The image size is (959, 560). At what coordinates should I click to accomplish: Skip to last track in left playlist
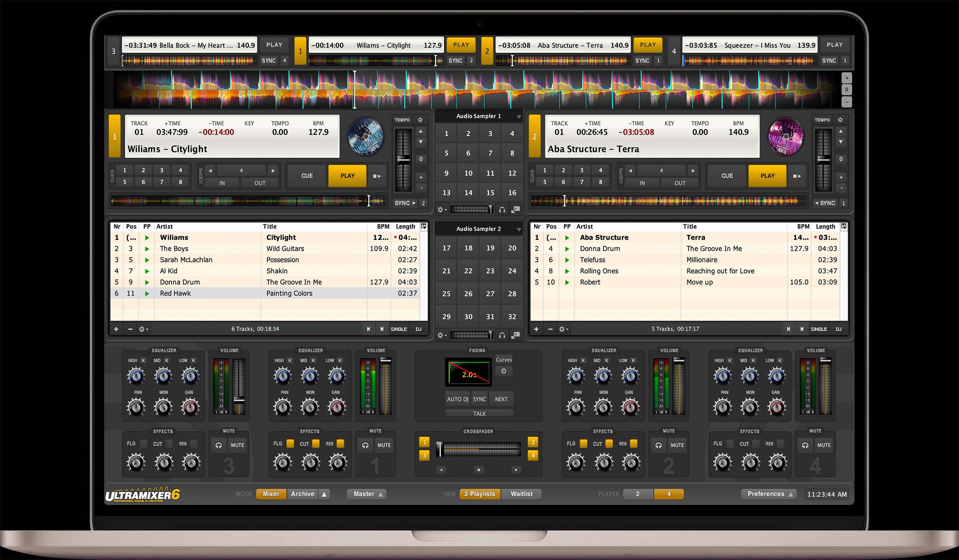[x=382, y=329]
